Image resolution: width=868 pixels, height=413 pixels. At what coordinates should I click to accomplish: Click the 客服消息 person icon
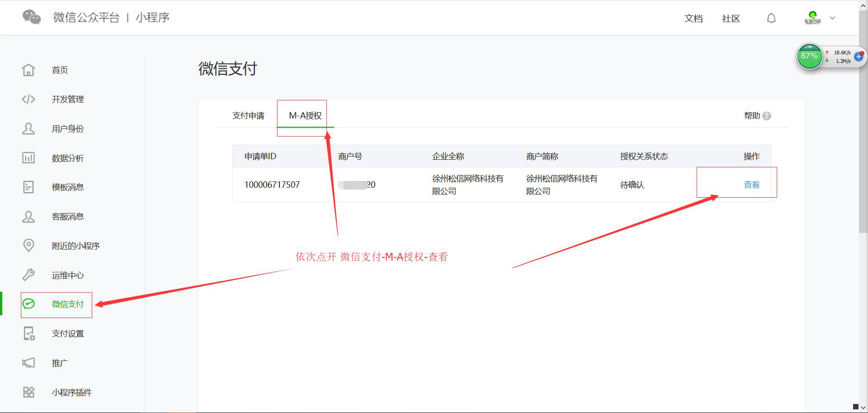coord(28,216)
